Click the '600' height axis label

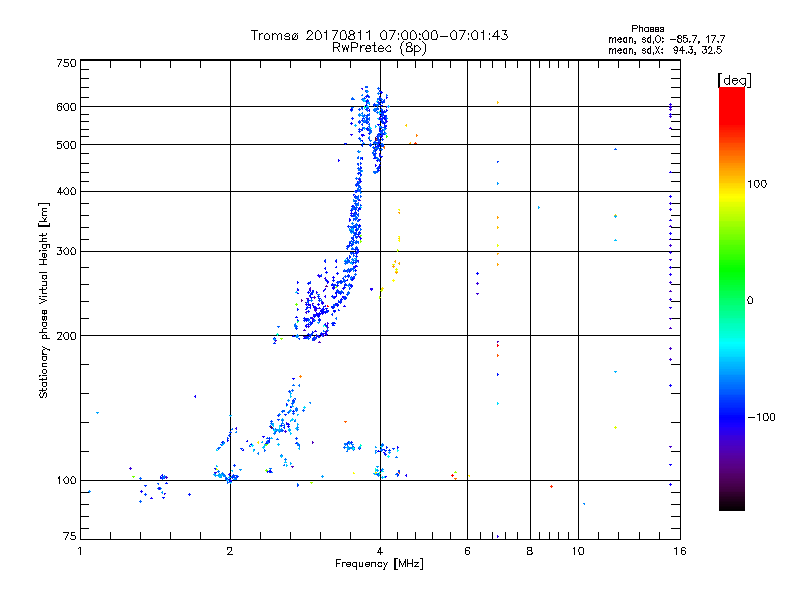pos(66,107)
